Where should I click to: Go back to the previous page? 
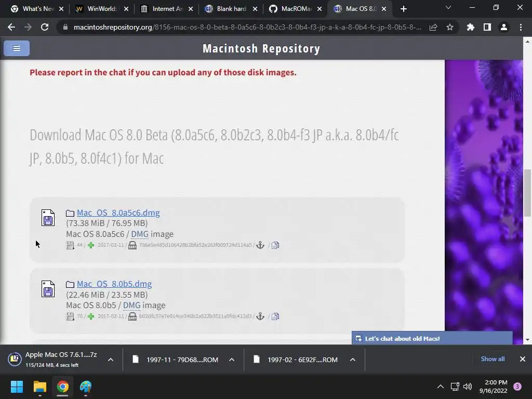(11, 27)
